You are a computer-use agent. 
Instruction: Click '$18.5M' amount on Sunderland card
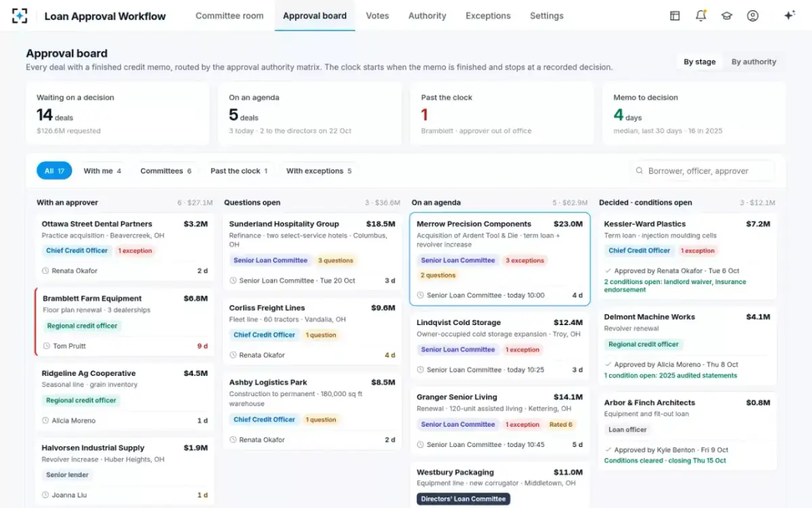(380, 224)
